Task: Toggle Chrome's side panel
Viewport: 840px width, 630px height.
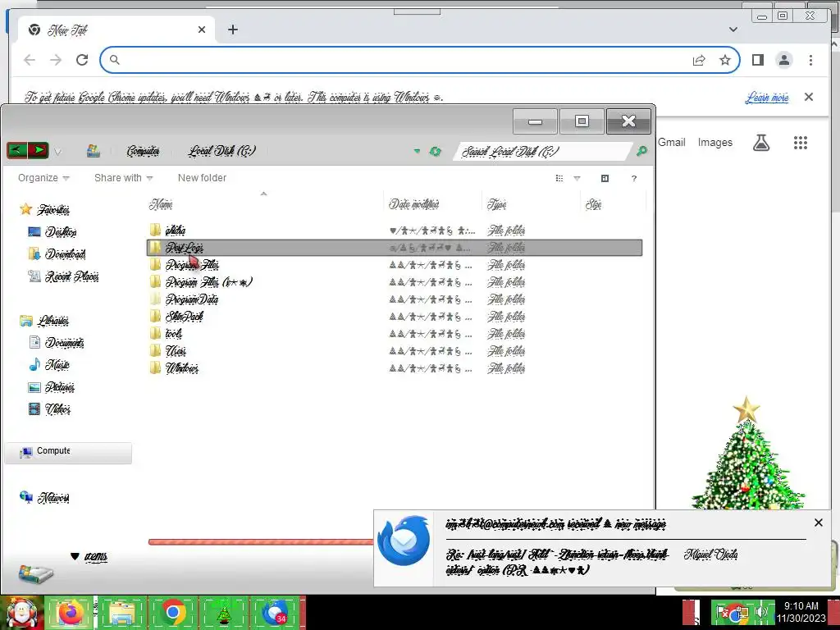Action: tap(757, 60)
